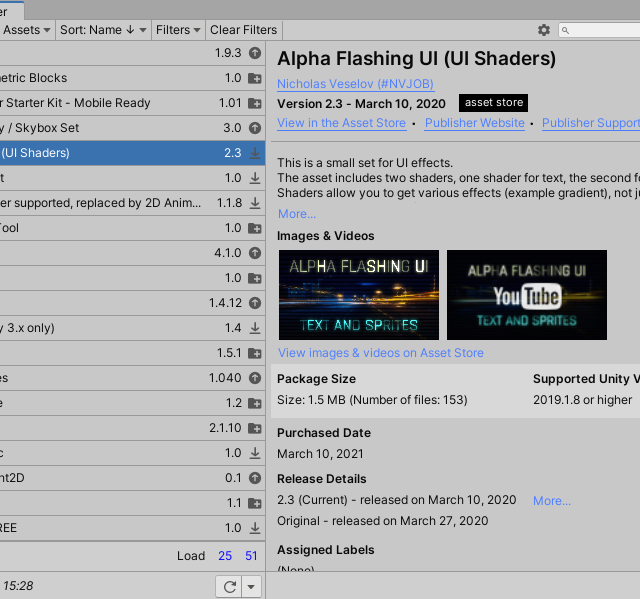
Task: Click download icon on Alpha Flashing UI row
Action: point(255,153)
